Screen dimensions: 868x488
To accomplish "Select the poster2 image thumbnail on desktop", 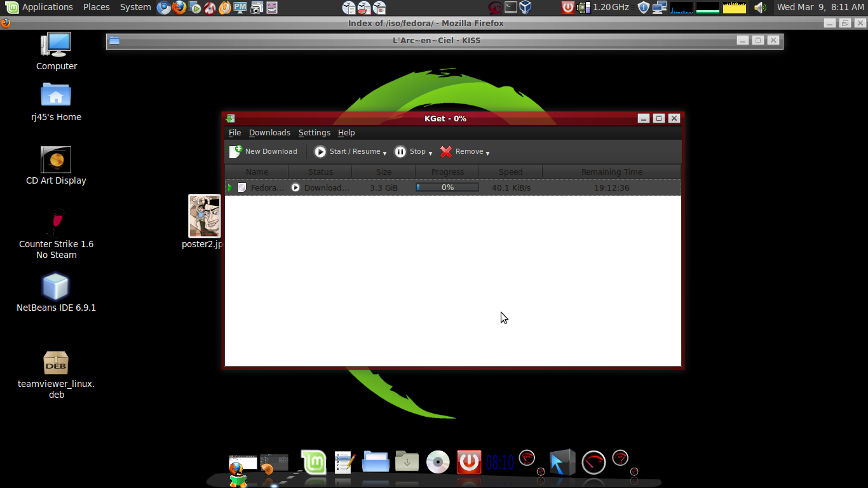I will pos(205,216).
